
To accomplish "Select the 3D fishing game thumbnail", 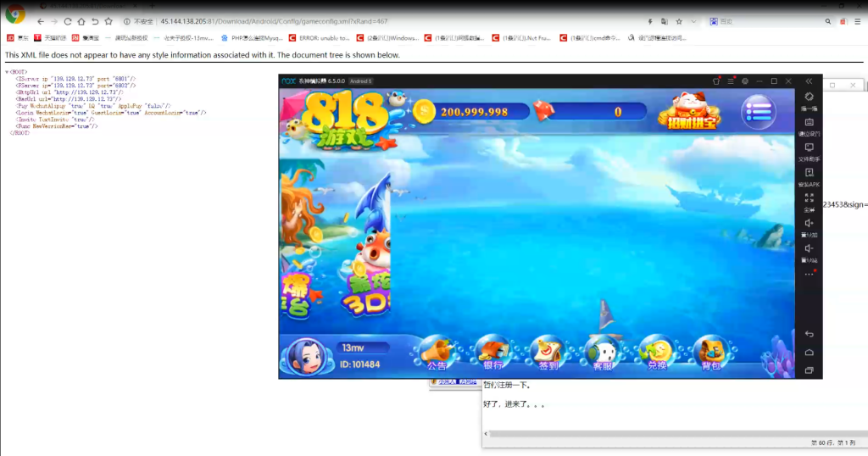I will 368,247.
